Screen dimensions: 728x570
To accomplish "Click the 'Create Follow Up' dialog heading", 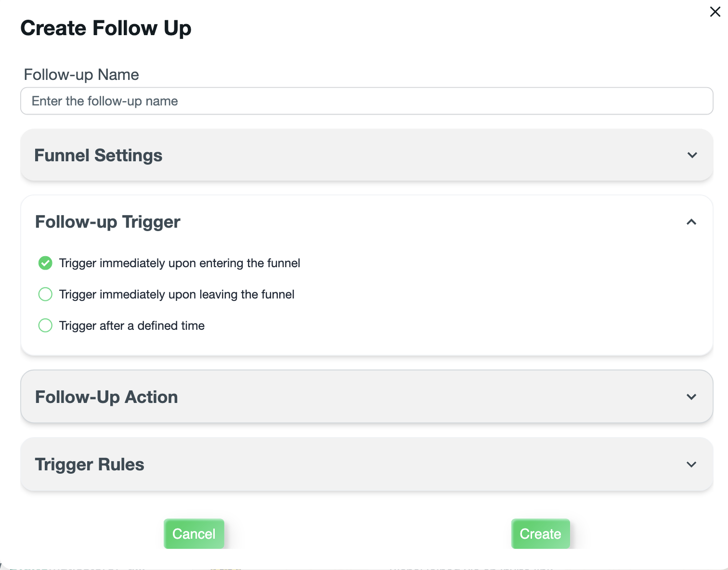I will pyautogui.click(x=106, y=28).
